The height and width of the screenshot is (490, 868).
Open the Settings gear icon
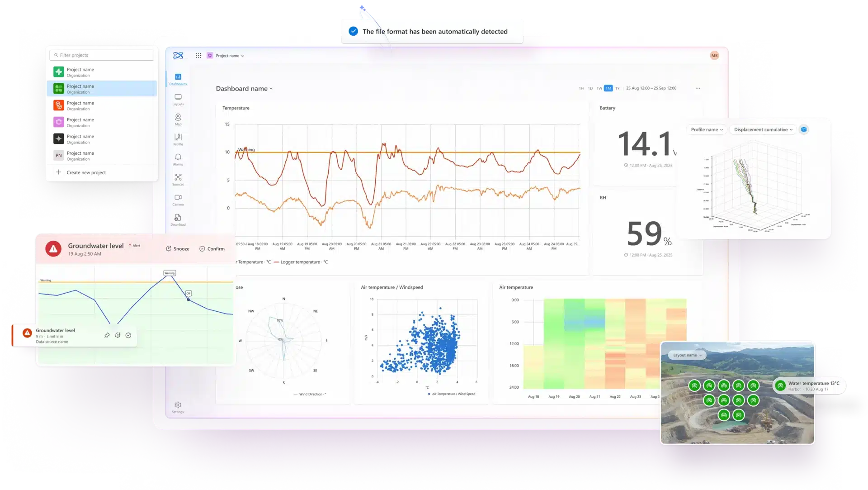coord(178,405)
